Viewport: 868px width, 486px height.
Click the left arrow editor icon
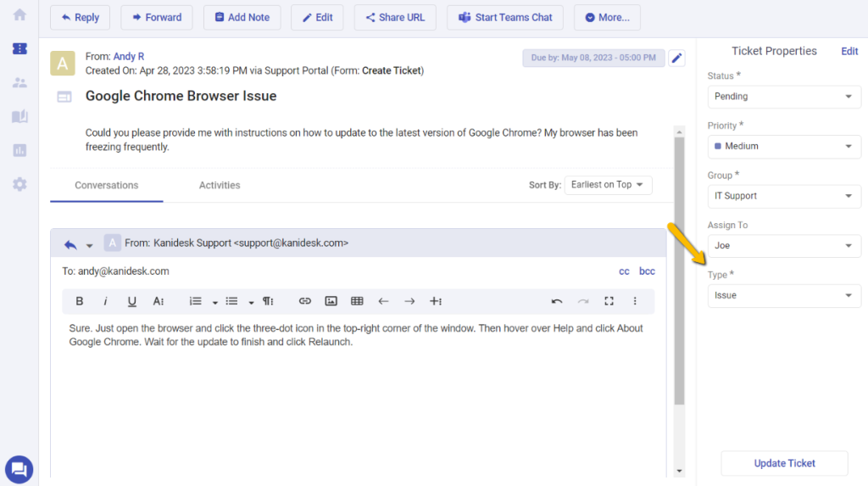[x=383, y=301]
